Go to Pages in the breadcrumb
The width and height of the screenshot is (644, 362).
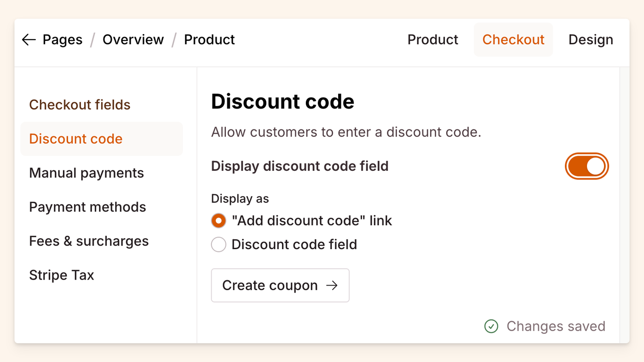(63, 40)
